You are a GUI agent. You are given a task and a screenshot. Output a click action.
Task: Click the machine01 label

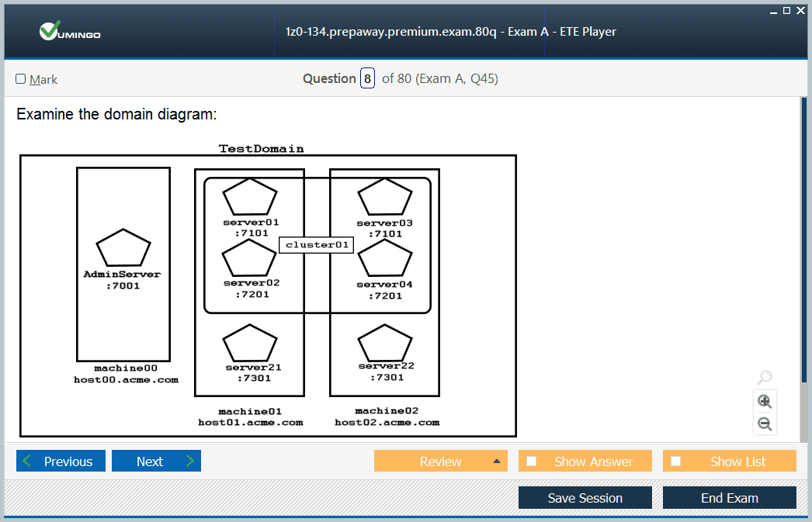[x=250, y=411]
